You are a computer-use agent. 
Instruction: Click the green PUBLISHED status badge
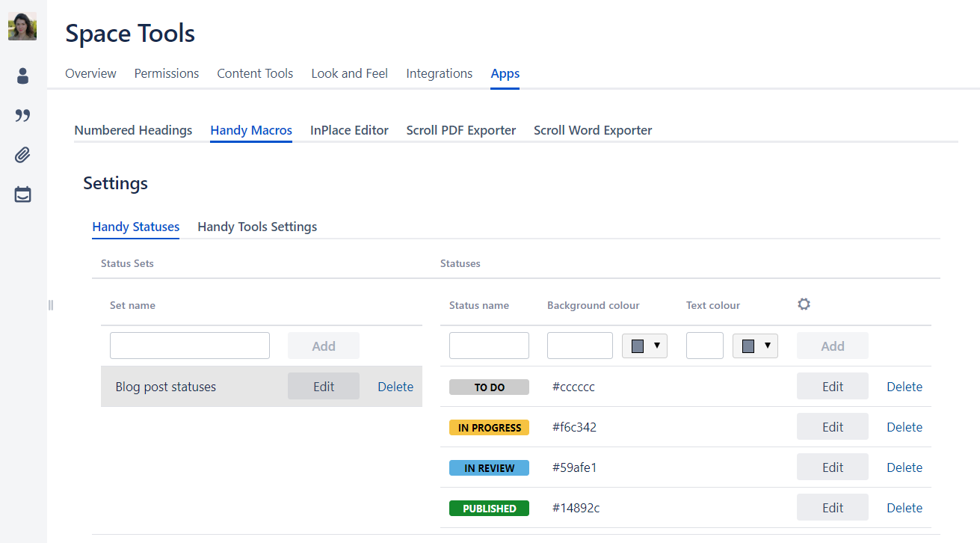tap(489, 509)
